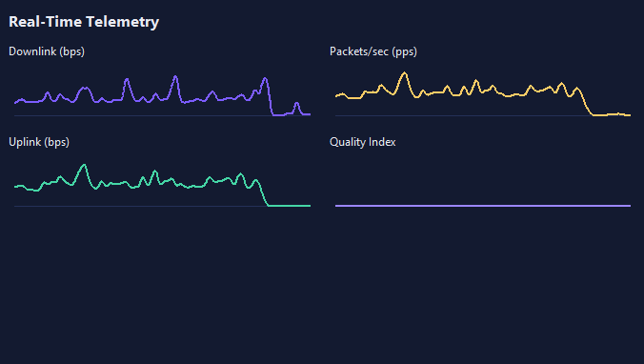Click the steep drop segment of the Uplink line

(263, 193)
